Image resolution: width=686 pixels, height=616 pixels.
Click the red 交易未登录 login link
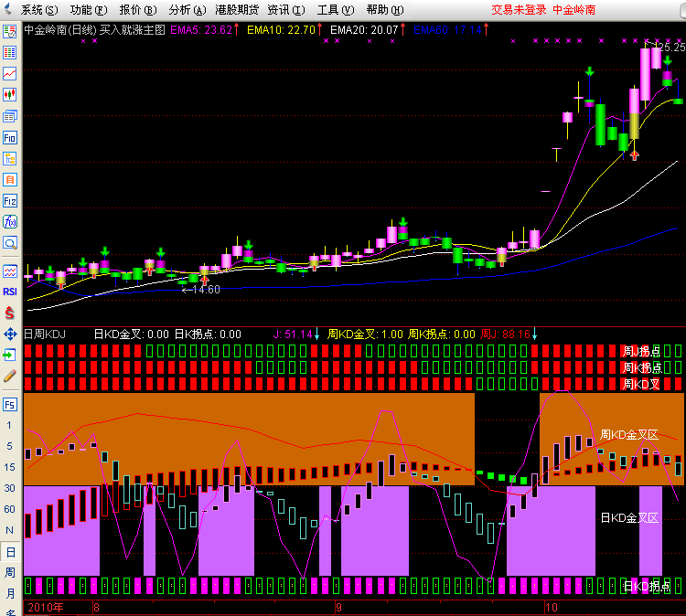(x=519, y=10)
